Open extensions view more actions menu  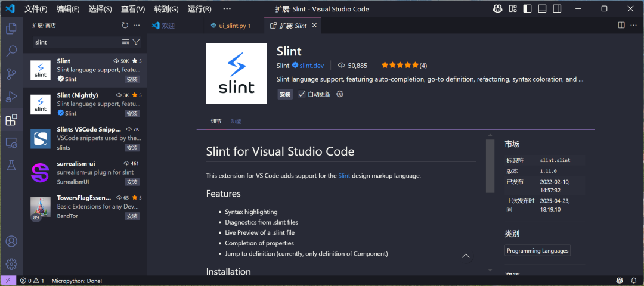pyautogui.click(x=137, y=26)
